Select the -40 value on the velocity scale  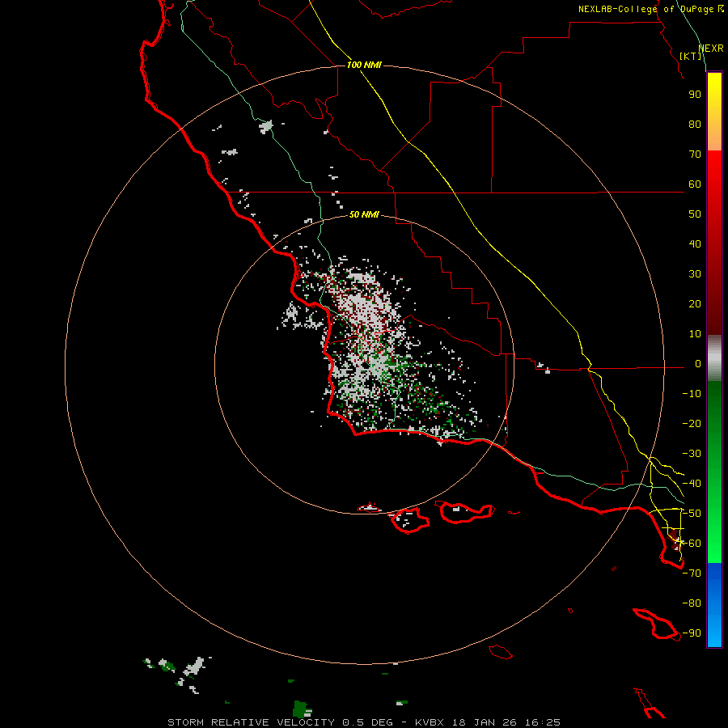tap(692, 484)
